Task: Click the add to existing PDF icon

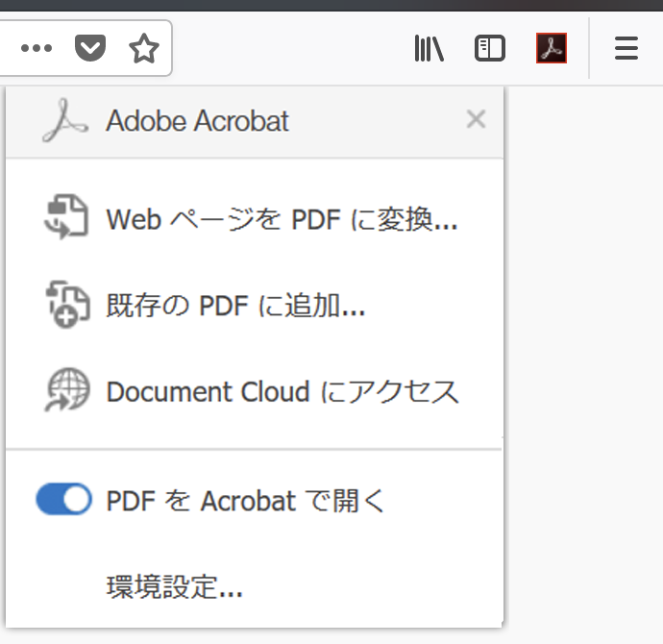Action: [x=67, y=304]
